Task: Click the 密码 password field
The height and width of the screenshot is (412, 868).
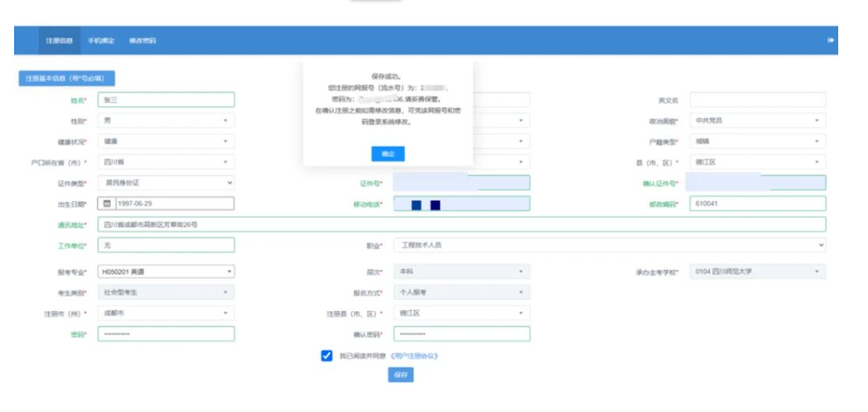Action: click(166, 334)
